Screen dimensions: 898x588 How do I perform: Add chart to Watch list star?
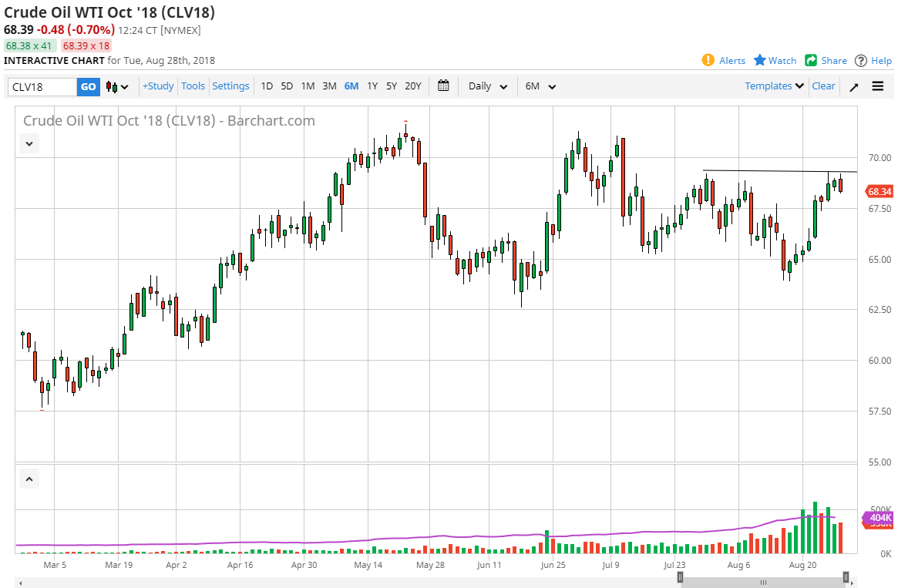pos(760,60)
